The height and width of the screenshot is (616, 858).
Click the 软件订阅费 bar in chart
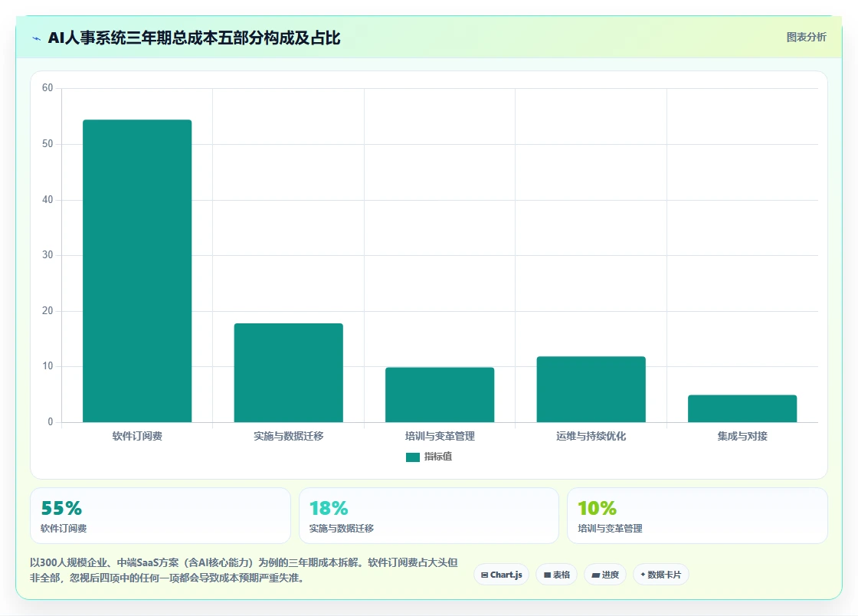(x=137, y=270)
